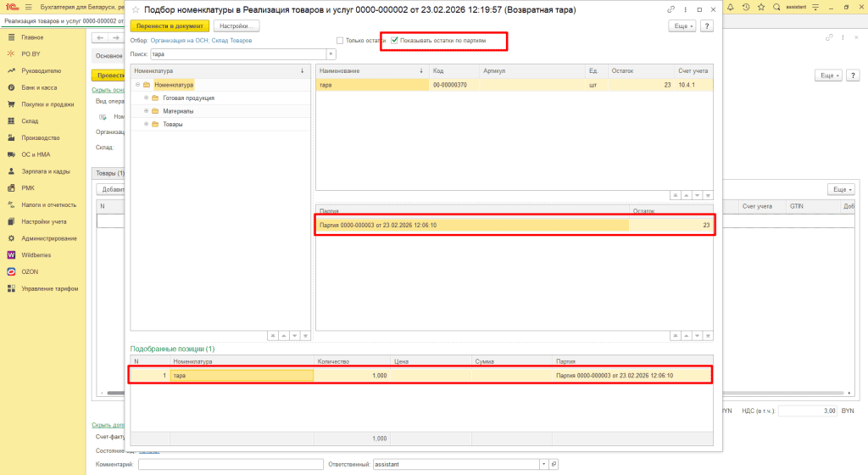
Task: Click the copy link icon in dialog header
Action: [671, 9]
